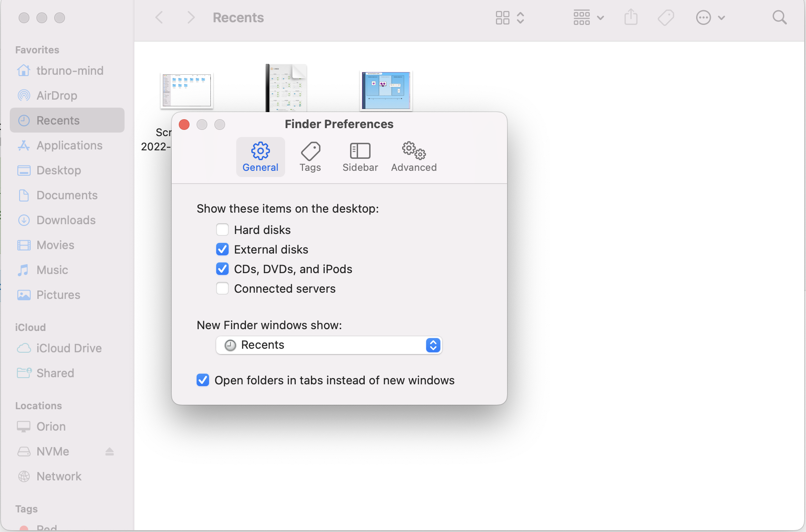This screenshot has width=806, height=532.
Task: Open the New Finder windows show dropdown
Action: point(329,345)
